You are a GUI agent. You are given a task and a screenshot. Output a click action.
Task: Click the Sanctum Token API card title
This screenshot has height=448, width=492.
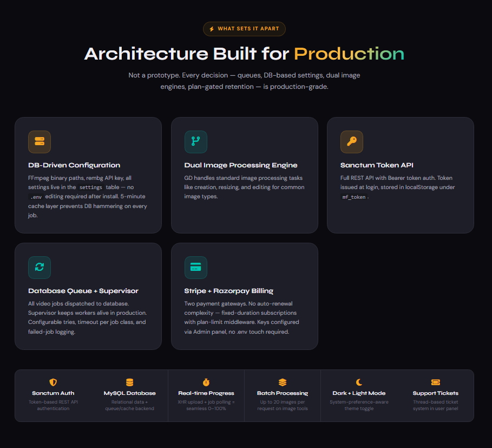(377, 165)
